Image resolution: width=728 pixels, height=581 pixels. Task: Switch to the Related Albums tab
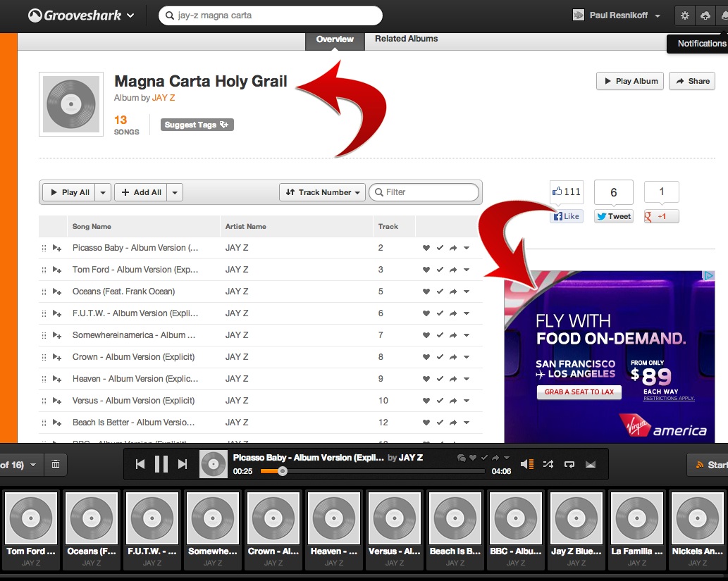point(406,39)
